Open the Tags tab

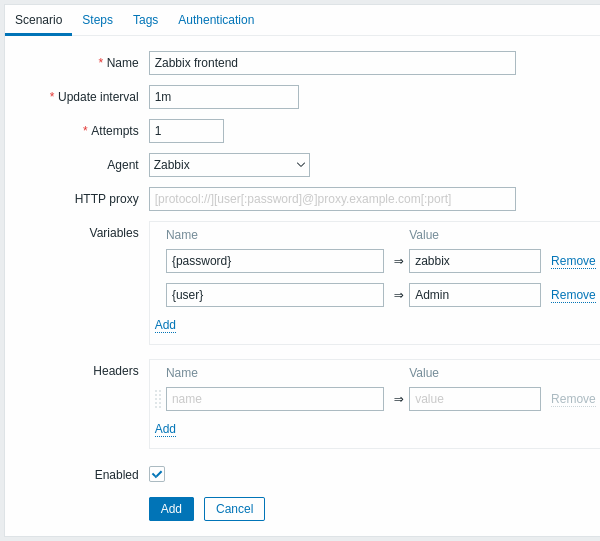[x=145, y=20]
